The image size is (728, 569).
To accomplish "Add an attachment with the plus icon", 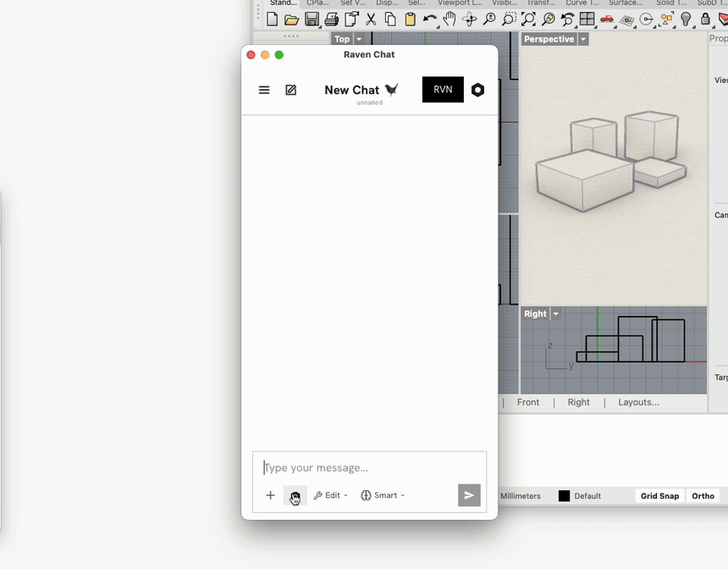I will click(270, 495).
